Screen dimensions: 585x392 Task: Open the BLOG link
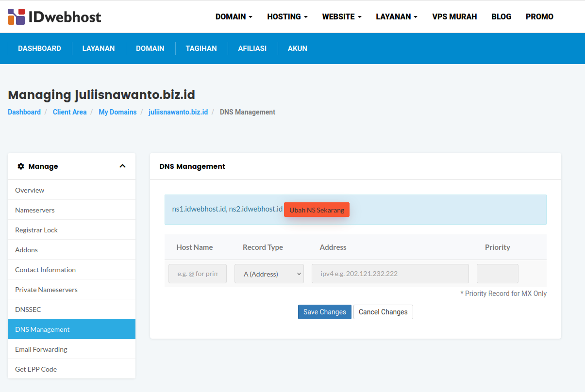pyautogui.click(x=501, y=16)
